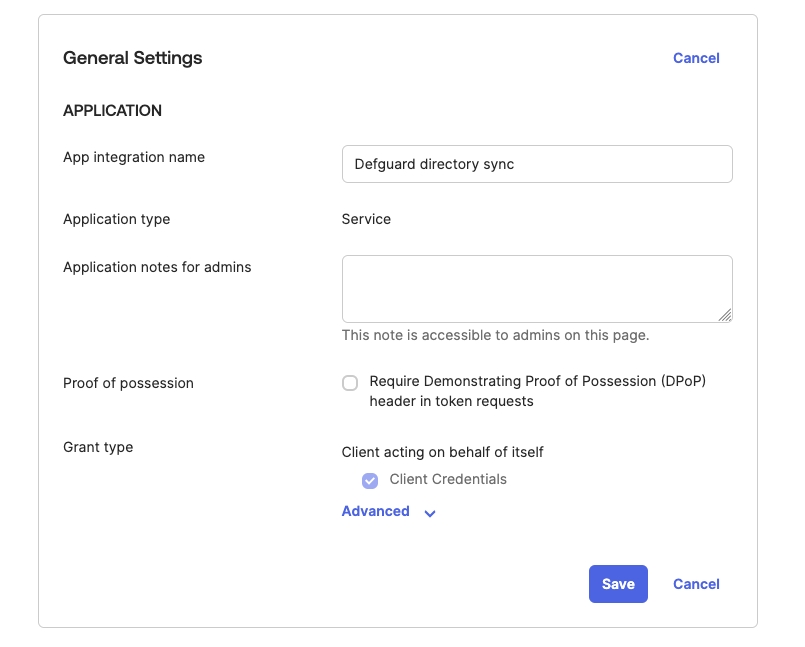The image size is (805, 647).
Task: Enable the Require DPoP header checkbox
Action: pos(350,383)
